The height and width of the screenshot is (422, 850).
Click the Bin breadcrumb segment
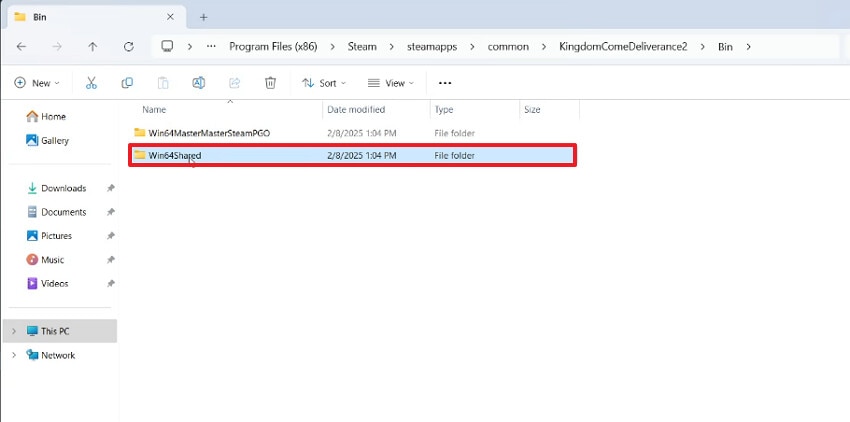coord(725,47)
